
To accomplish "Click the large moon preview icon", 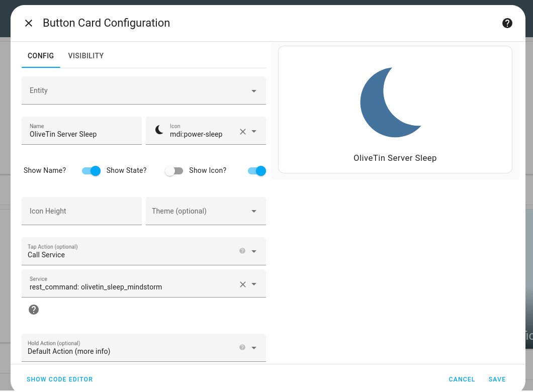I will (x=391, y=103).
